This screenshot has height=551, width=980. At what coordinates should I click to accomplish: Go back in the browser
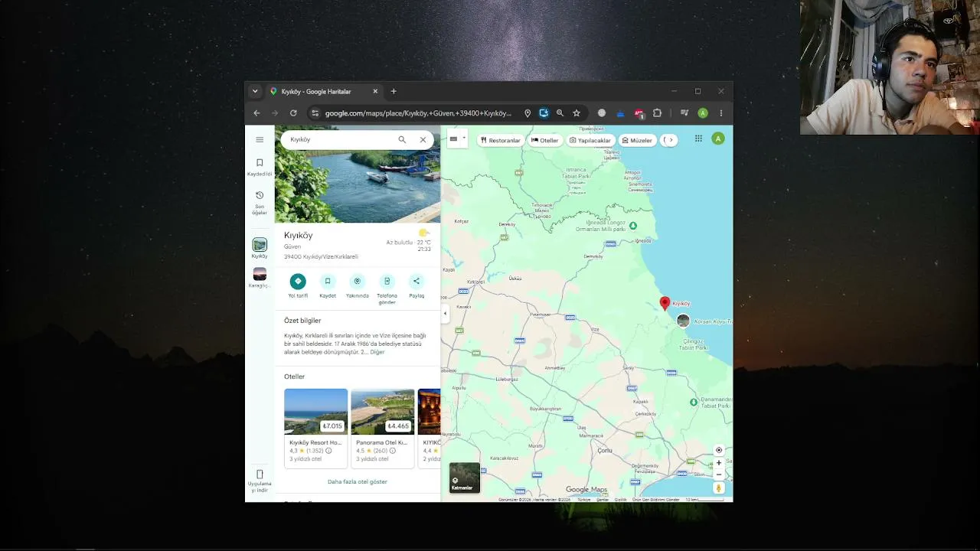[256, 113]
